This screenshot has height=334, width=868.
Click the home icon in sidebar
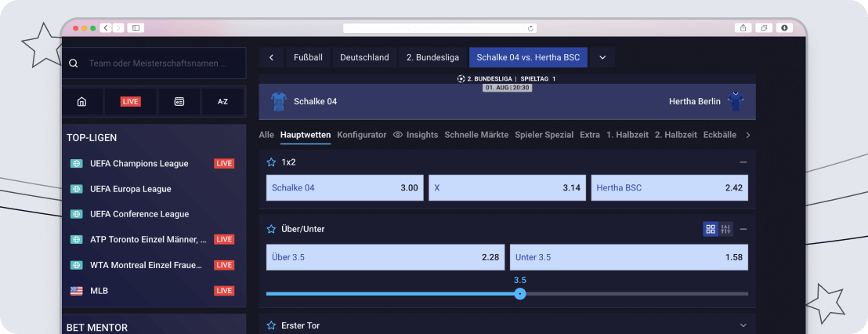click(x=82, y=101)
